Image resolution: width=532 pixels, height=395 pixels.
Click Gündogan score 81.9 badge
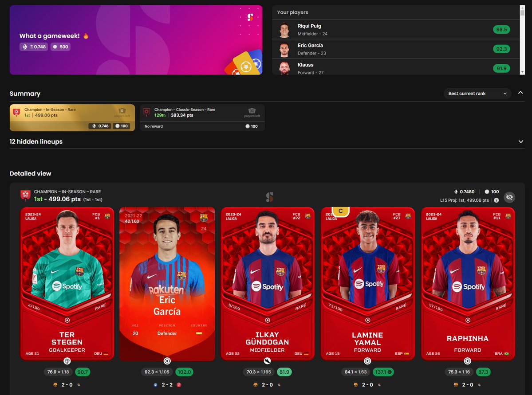click(284, 372)
